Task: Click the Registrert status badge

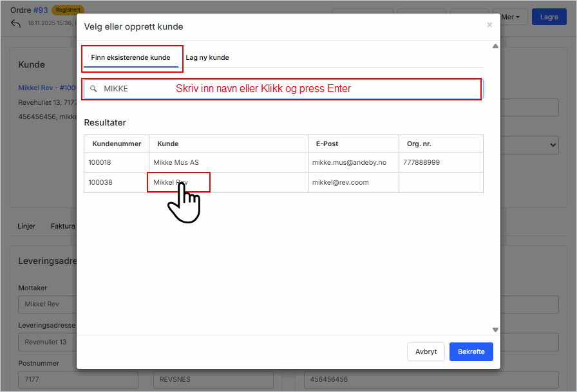Action: [x=68, y=10]
